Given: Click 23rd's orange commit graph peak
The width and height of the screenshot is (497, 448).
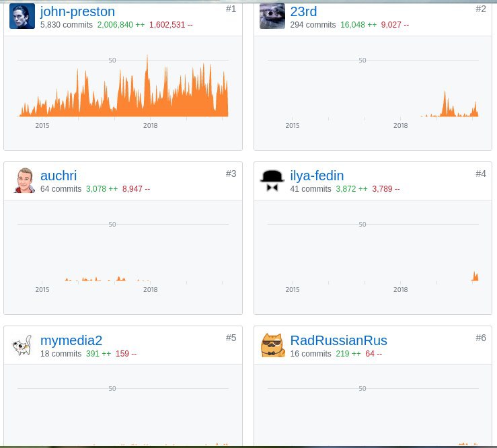Looking at the screenshot, I should coord(445,105).
